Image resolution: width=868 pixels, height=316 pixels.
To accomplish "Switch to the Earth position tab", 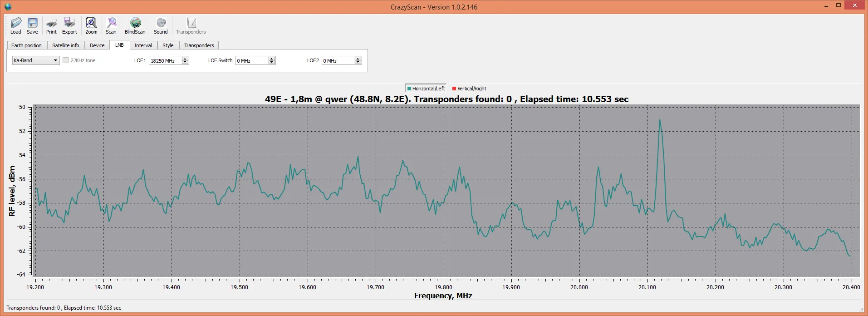I will pos(26,45).
